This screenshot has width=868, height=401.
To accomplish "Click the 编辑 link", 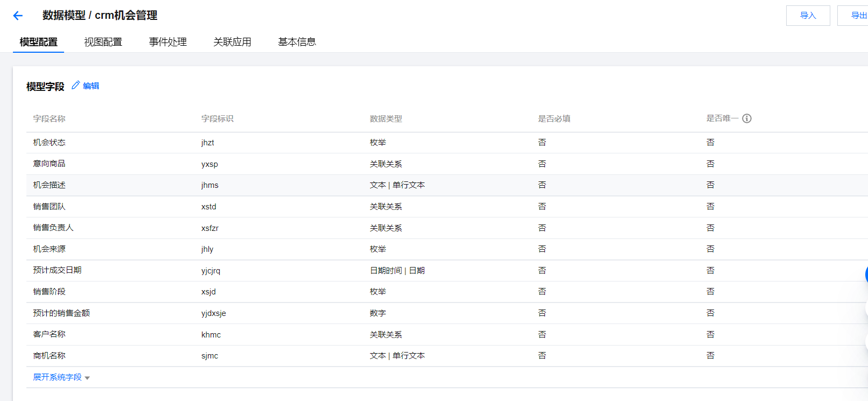I will pyautogui.click(x=91, y=86).
